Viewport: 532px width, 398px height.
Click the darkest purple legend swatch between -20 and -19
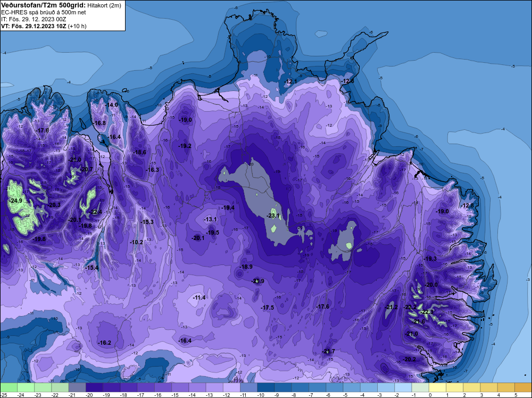click(94, 387)
